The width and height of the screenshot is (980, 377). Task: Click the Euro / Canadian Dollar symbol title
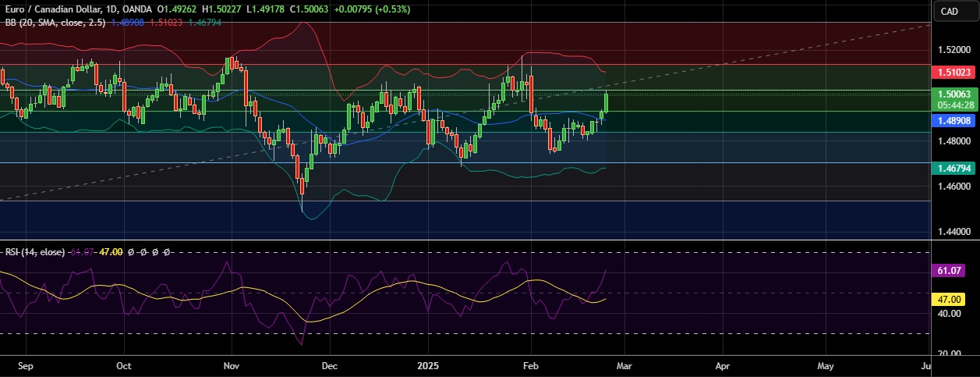(51, 9)
